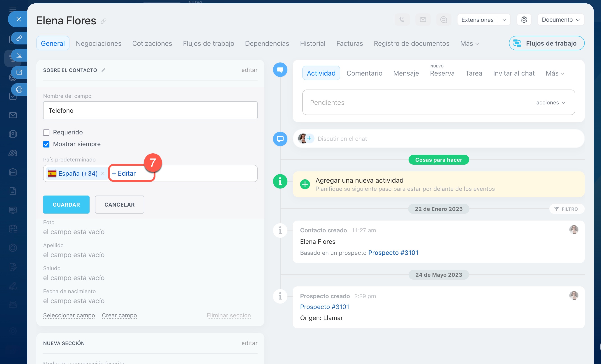Enable the Requerido checkbox
Viewport: 601px width, 364px height.
46,132
